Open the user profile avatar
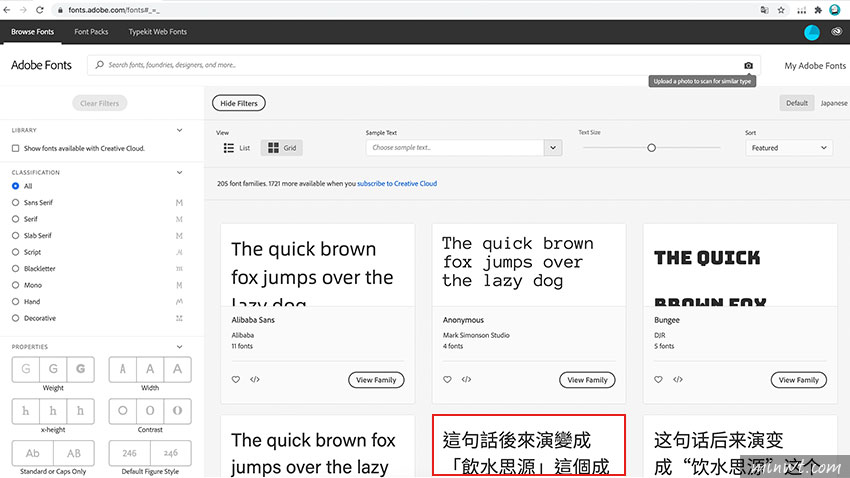 point(812,33)
